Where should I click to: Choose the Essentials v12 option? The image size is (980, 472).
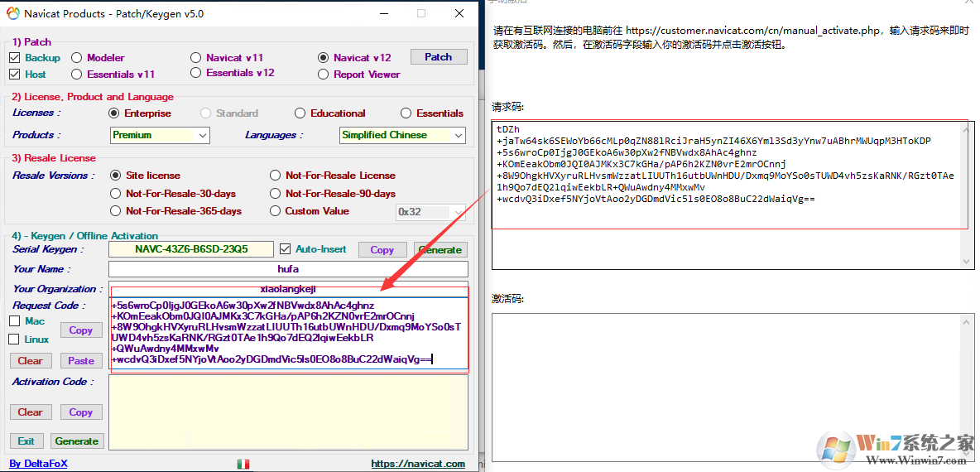click(195, 73)
